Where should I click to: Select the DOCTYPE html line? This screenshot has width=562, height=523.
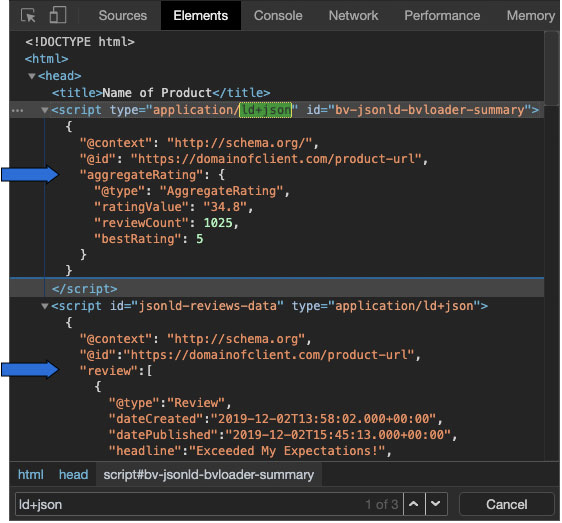[80, 42]
